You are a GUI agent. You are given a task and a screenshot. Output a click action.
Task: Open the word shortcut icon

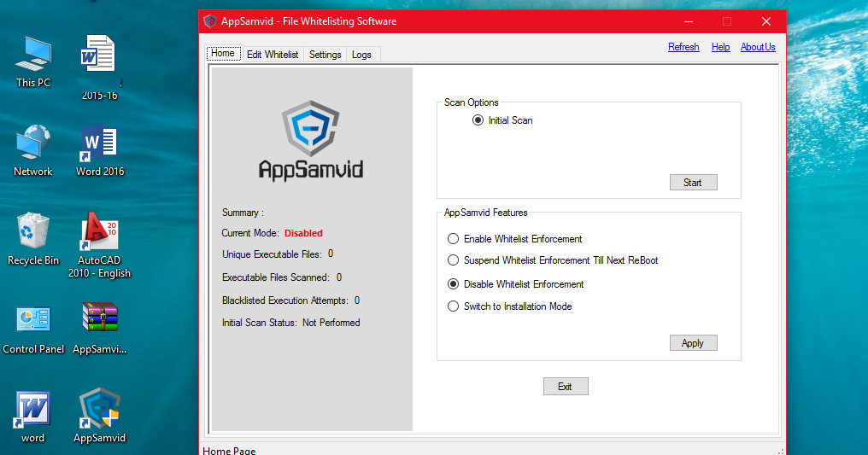pyautogui.click(x=32, y=417)
